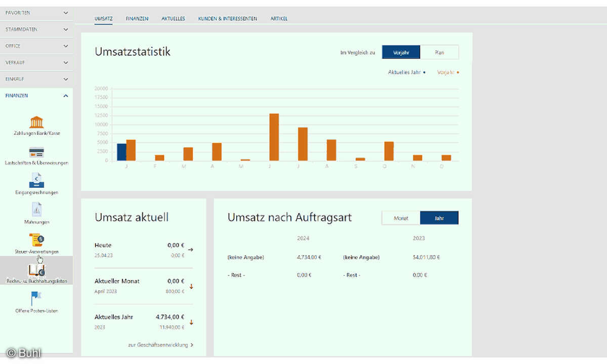Open Mahnungen warning document icon
607x364 pixels.
point(36,210)
